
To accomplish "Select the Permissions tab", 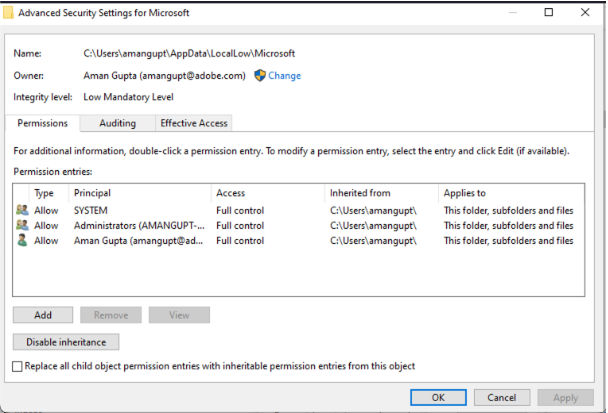I will (x=43, y=123).
